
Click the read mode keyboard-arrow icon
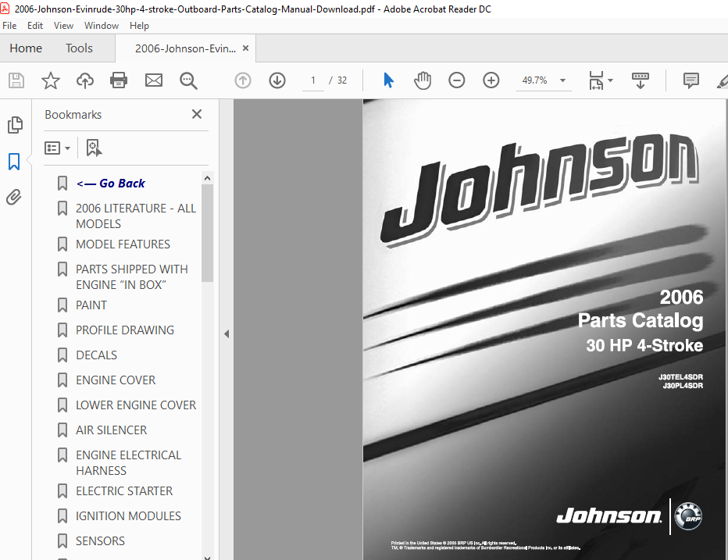(x=641, y=80)
